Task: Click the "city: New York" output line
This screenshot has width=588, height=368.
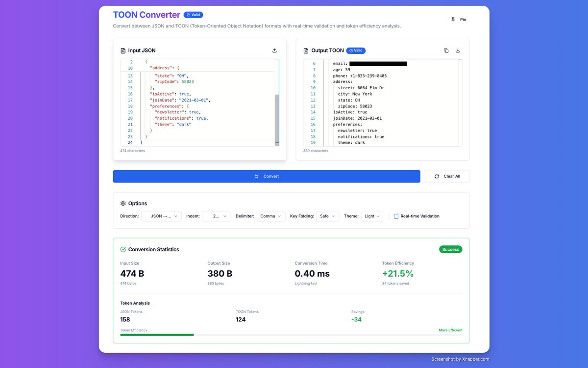Action: (x=355, y=94)
